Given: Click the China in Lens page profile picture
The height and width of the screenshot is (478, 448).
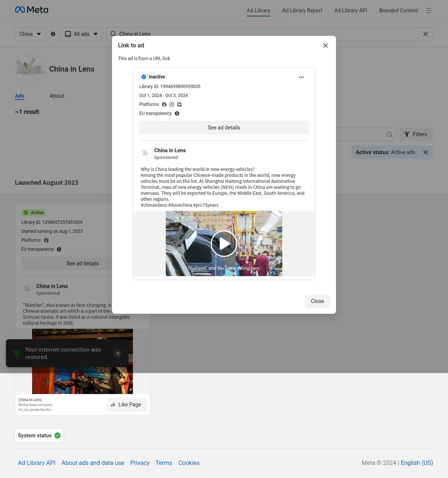Looking at the screenshot, I should [30, 69].
